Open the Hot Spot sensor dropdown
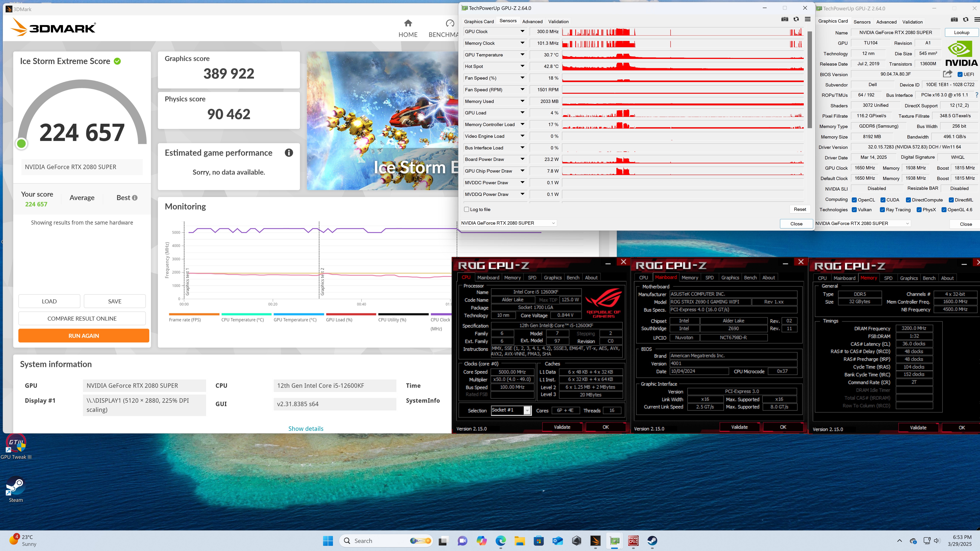 [522, 66]
